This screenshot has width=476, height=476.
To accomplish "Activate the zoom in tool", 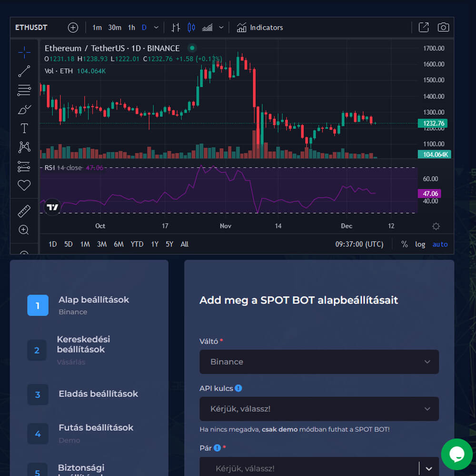I will pyautogui.click(x=24, y=230).
